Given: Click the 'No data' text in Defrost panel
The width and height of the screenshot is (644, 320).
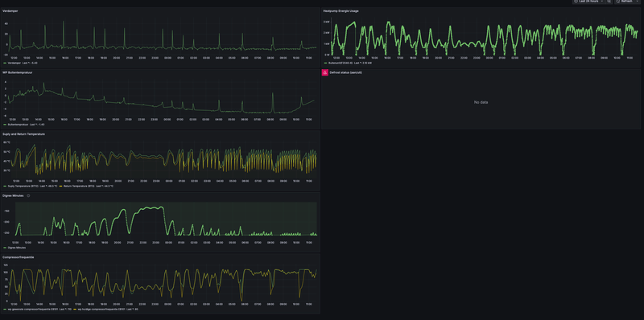Looking at the screenshot, I should [481, 102].
